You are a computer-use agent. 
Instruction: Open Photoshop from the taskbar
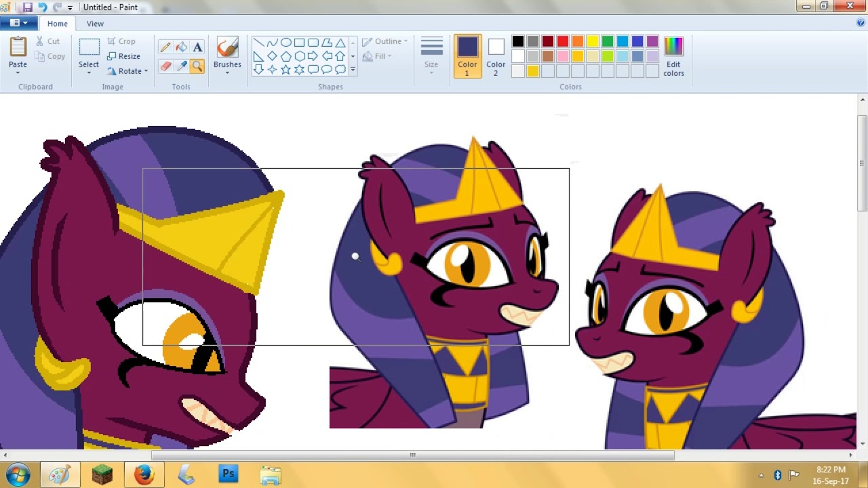pos(229,474)
